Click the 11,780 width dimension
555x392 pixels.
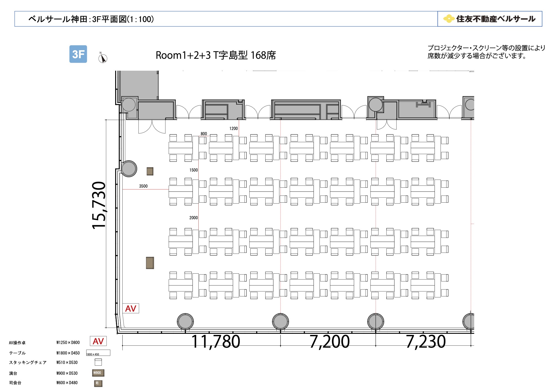click(x=216, y=342)
